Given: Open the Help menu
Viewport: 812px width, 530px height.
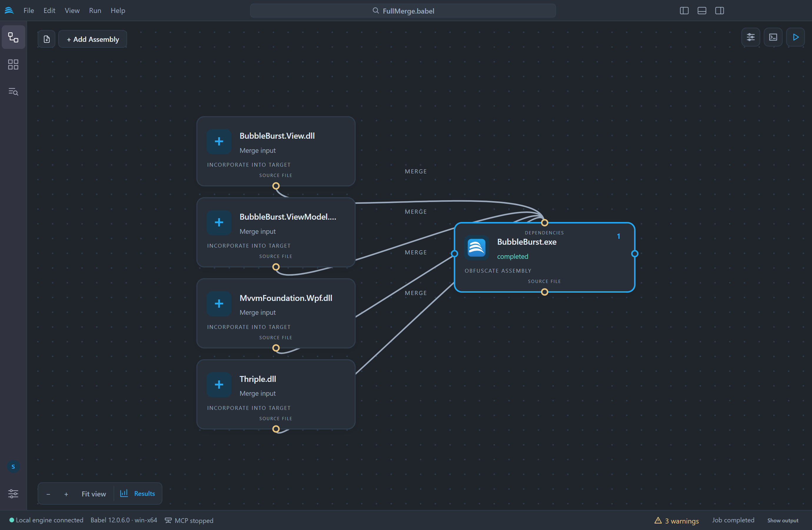Looking at the screenshot, I should (x=118, y=11).
